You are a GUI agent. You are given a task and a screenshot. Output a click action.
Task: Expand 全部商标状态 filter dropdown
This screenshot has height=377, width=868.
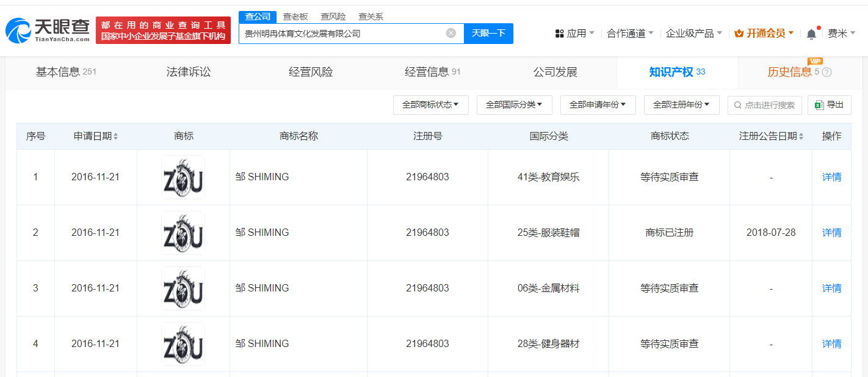pos(430,105)
